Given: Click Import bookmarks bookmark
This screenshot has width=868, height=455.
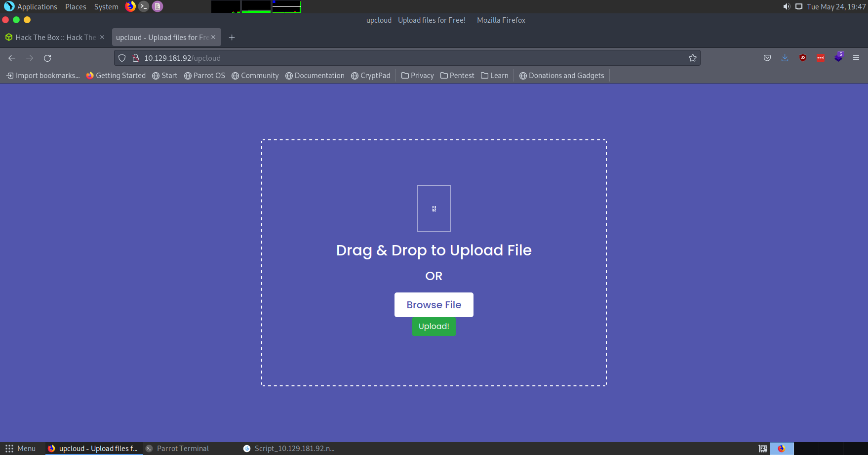Looking at the screenshot, I should pyautogui.click(x=43, y=76).
